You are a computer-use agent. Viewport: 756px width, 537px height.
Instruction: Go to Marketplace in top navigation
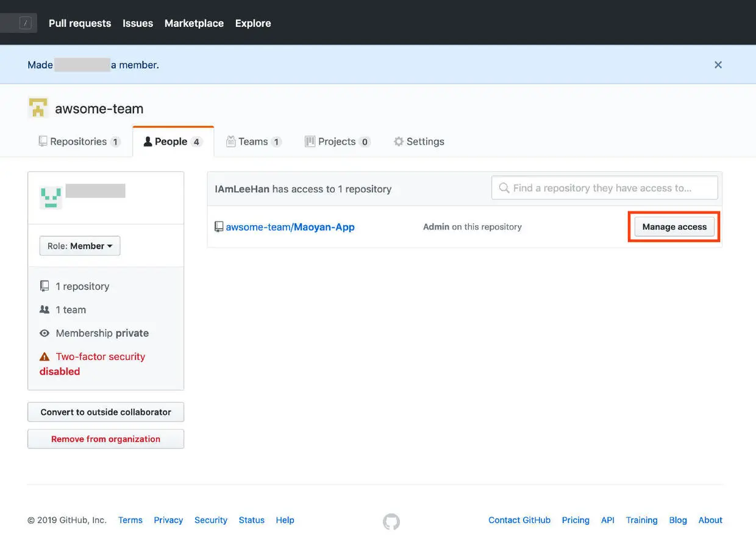click(194, 23)
